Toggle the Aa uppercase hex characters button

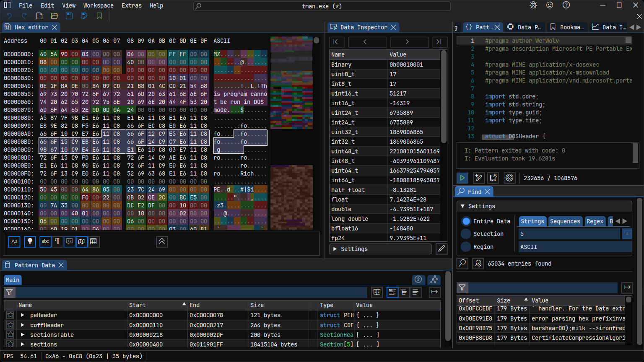pyautogui.click(x=14, y=241)
